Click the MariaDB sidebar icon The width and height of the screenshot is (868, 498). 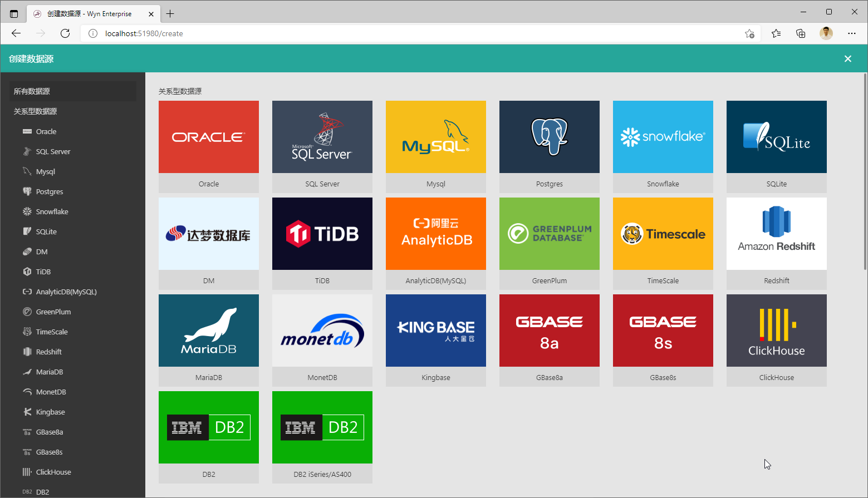27,372
